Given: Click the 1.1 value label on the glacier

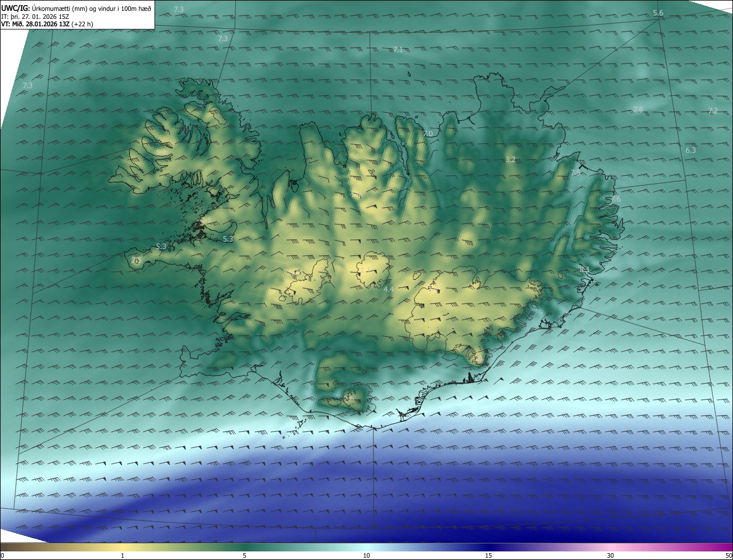Looking at the screenshot, I should pyautogui.click(x=364, y=270).
